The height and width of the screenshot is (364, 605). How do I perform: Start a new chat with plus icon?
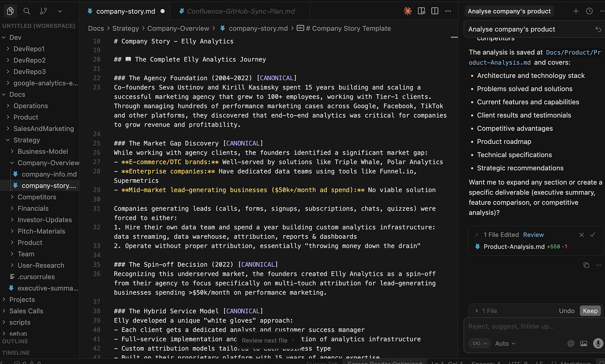(x=576, y=11)
